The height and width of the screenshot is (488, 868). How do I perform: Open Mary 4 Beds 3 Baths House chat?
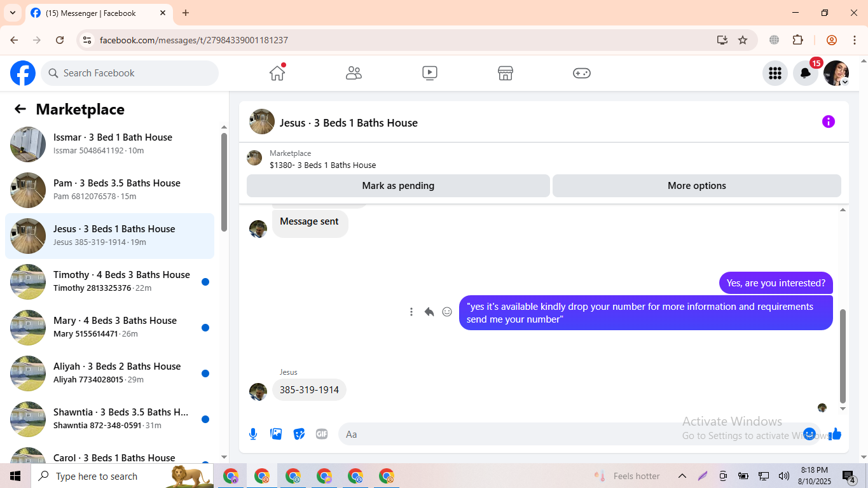pos(109,328)
